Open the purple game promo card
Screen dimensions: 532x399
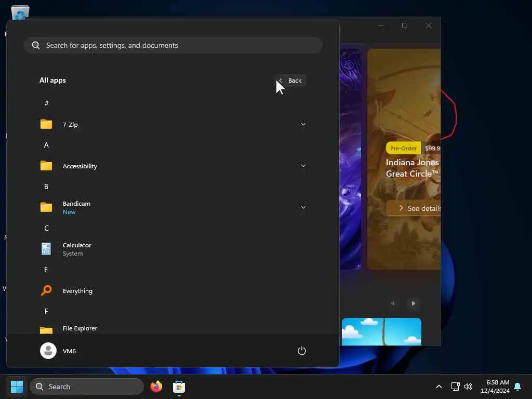350,159
